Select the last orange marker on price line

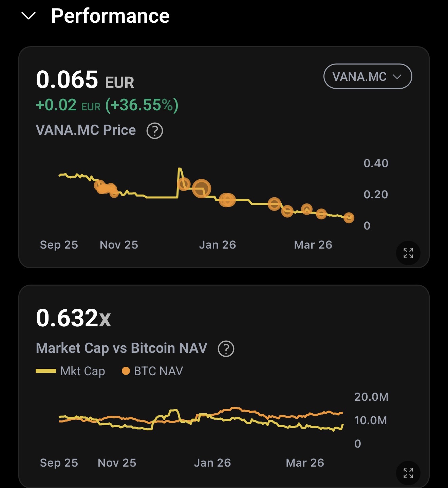click(349, 218)
